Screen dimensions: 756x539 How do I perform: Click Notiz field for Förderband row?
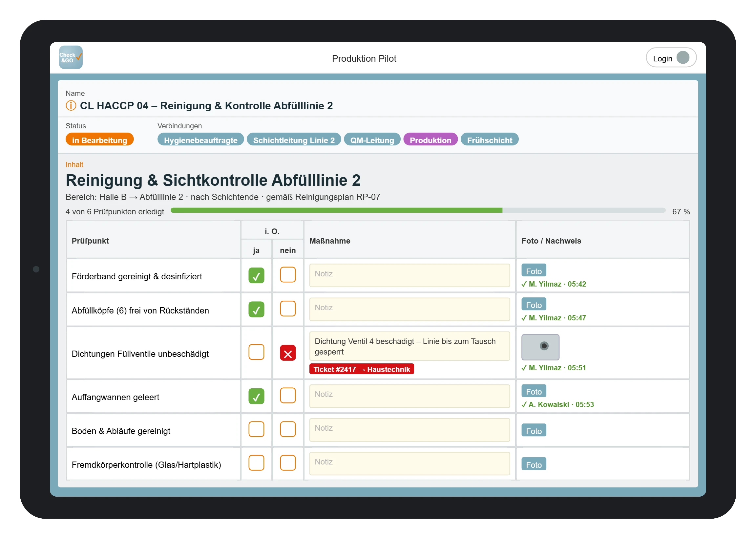click(409, 275)
